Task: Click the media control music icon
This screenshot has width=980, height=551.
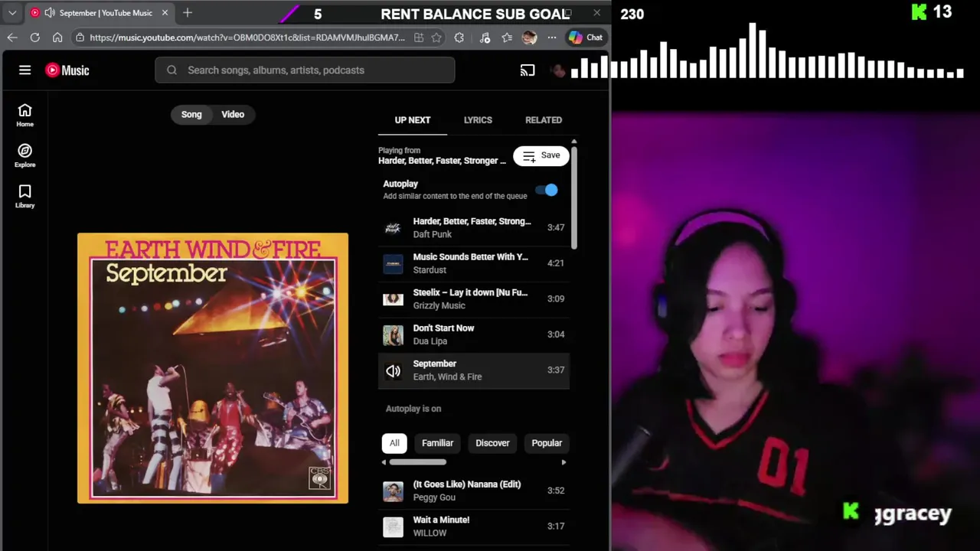Action: coord(485,37)
